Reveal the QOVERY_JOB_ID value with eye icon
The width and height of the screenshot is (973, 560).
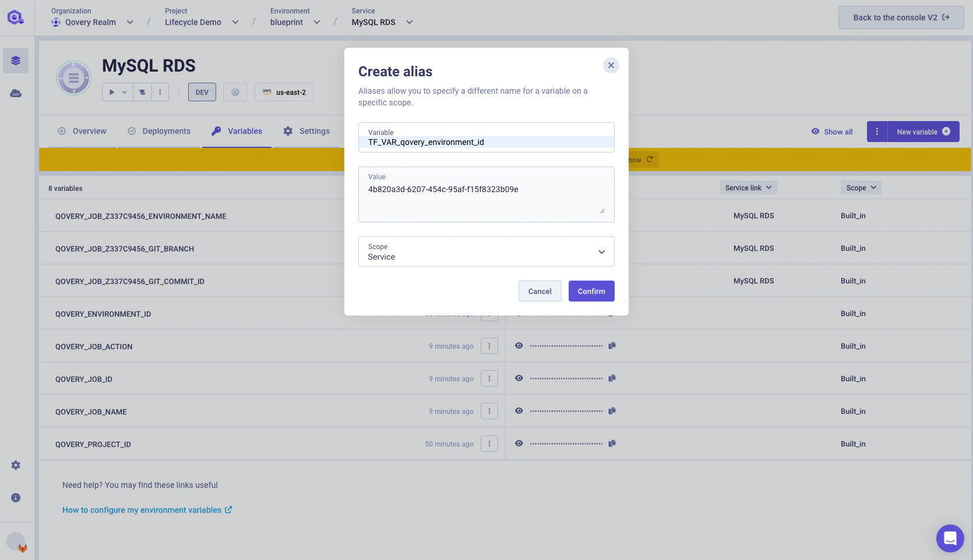click(519, 378)
